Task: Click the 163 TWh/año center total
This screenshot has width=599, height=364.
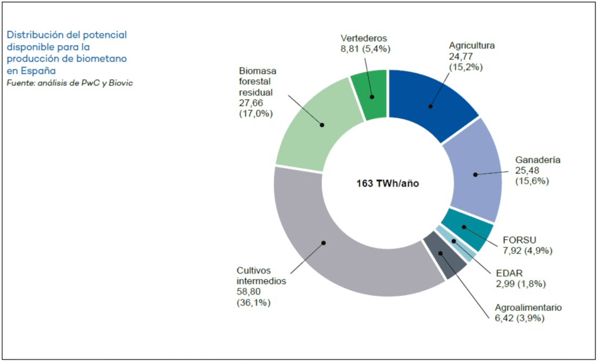Action: pos(388,183)
